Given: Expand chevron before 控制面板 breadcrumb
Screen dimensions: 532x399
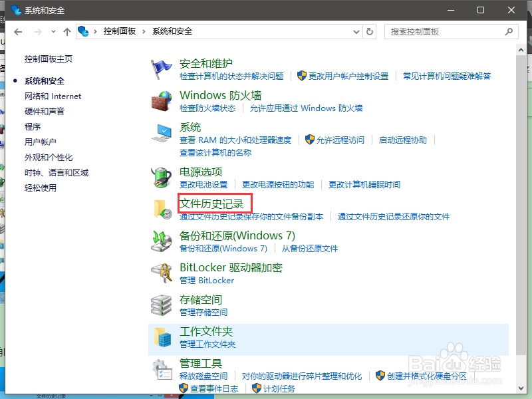Looking at the screenshot, I should 95,31.
